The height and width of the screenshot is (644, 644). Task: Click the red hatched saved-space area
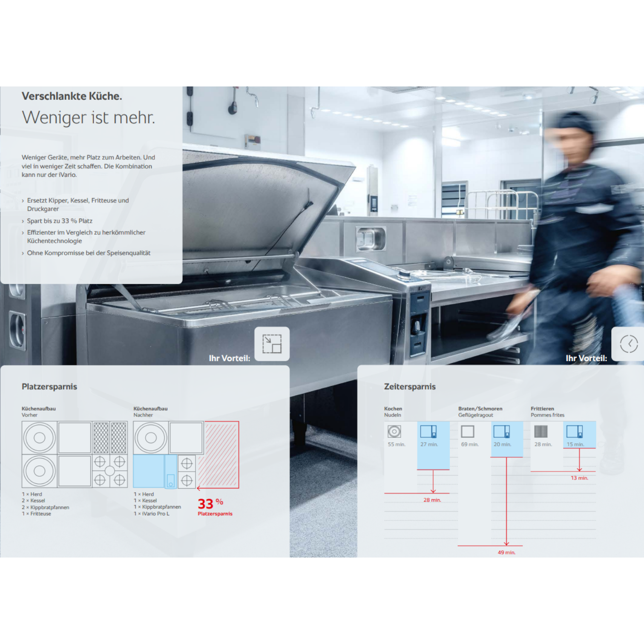pyautogui.click(x=221, y=454)
